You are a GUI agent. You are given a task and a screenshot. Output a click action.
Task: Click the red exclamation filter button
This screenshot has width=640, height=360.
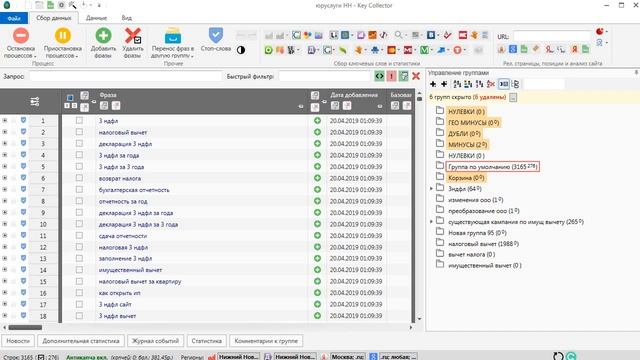(x=391, y=76)
